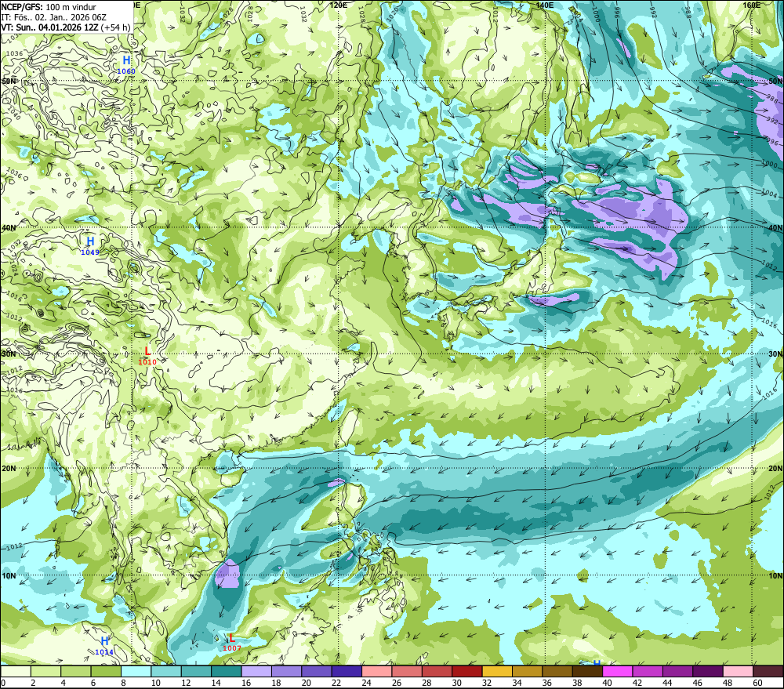Click the legend value label '40'
The height and width of the screenshot is (689, 784).
tap(608, 683)
